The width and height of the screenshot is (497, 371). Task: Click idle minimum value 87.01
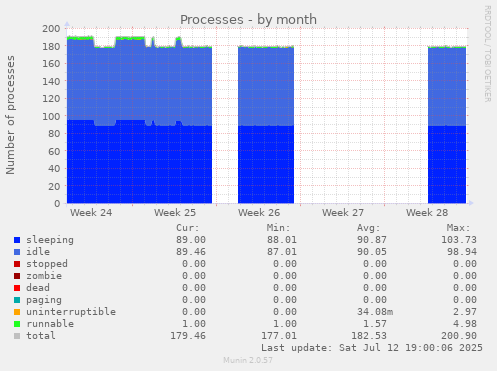282,252
